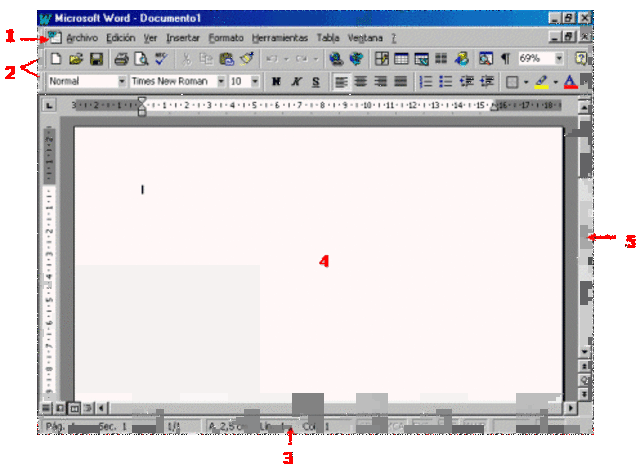
Task: Cut selection with scissors icon
Action: point(186,59)
